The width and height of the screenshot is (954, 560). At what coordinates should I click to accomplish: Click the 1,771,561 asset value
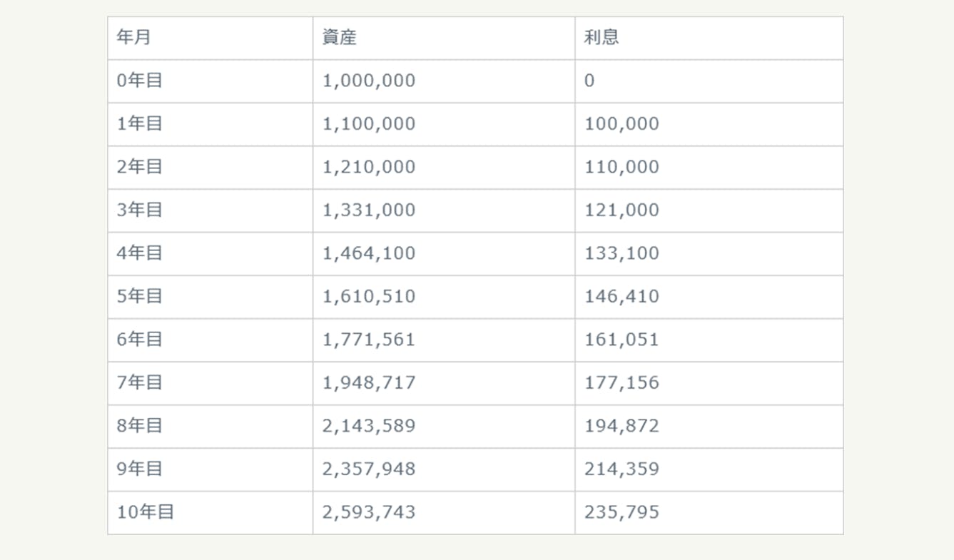point(369,340)
